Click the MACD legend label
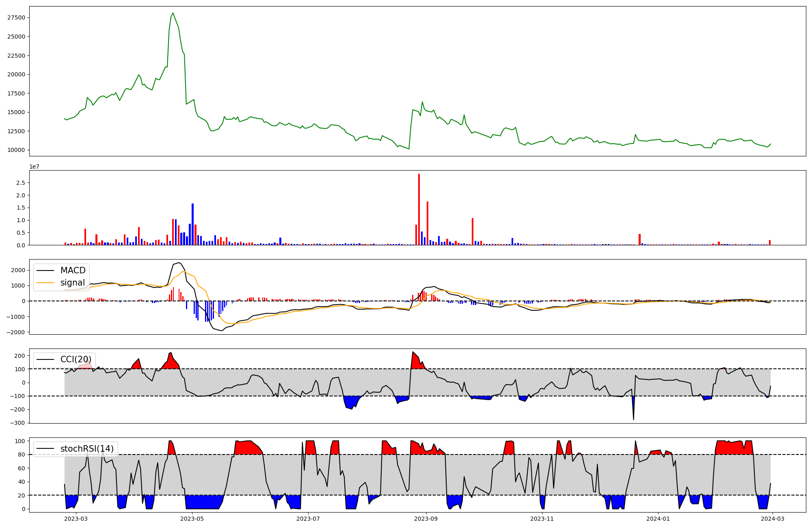 73,270
